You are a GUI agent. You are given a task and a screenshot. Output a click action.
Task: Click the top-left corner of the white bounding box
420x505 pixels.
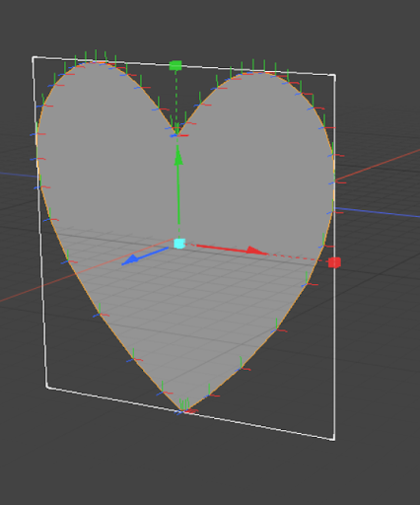click(x=34, y=58)
